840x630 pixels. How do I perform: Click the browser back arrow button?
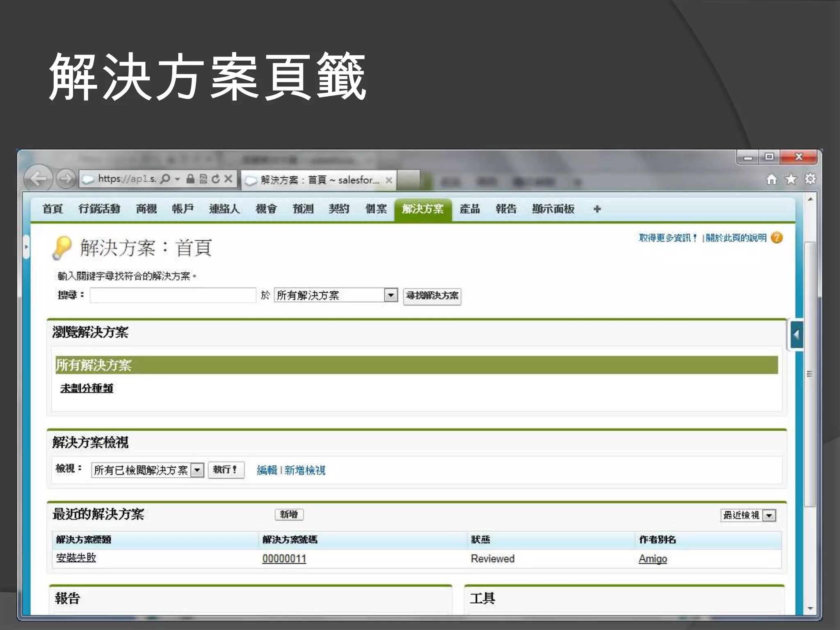click(x=39, y=178)
